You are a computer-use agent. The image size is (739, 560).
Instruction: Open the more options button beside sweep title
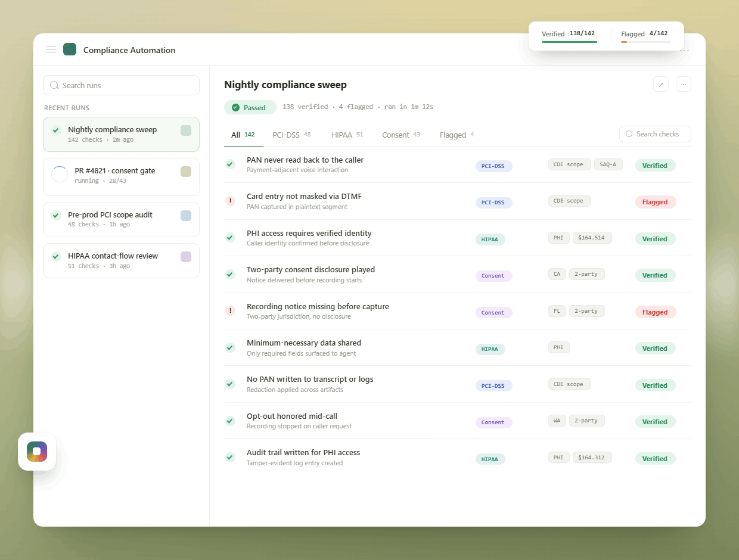tap(684, 85)
